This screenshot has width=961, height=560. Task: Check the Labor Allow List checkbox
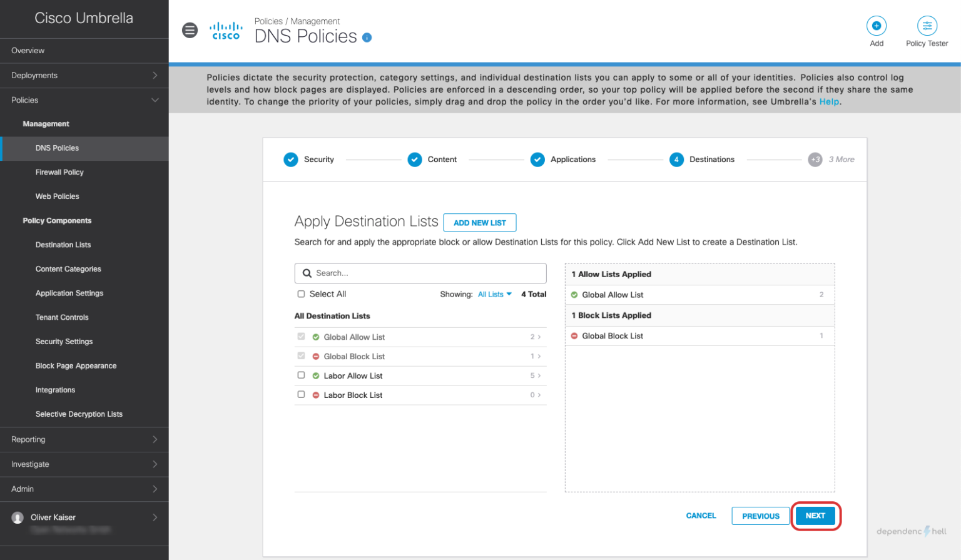[x=301, y=375]
